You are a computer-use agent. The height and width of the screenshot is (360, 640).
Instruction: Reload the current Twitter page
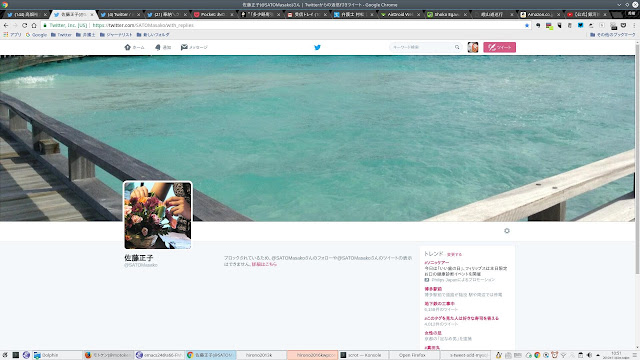[24, 25]
